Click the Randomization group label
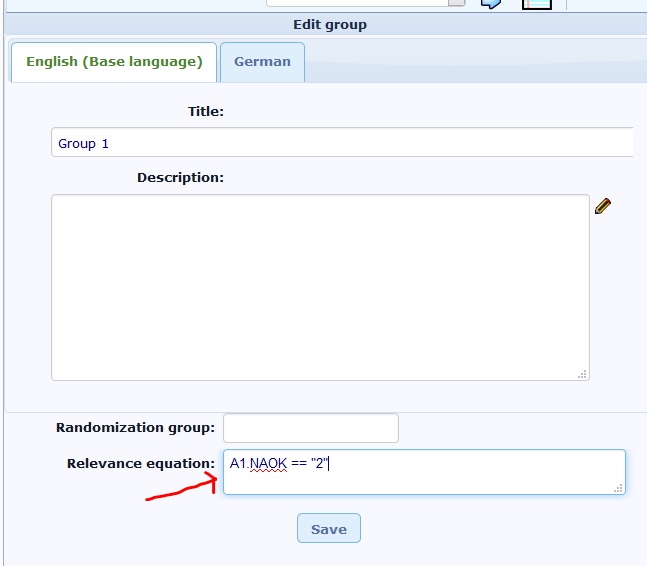Viewport: 647px width, 566px height. point(135,427)
